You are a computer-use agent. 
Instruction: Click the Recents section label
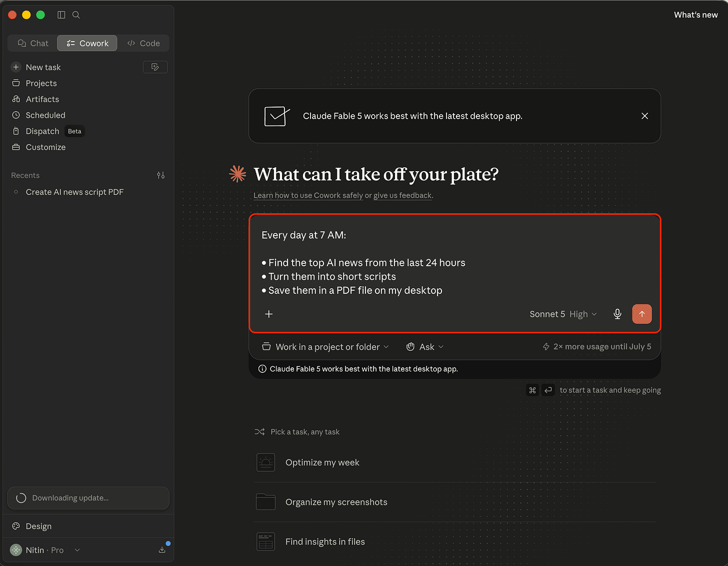(25, 175)
